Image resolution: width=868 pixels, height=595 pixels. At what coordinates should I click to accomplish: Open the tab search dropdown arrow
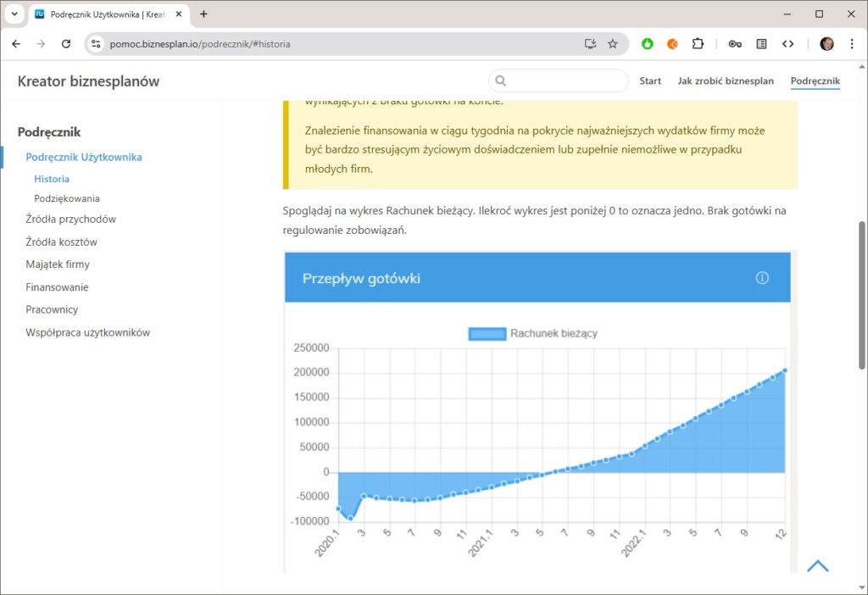pyautogui.click(x=14, y=14)
